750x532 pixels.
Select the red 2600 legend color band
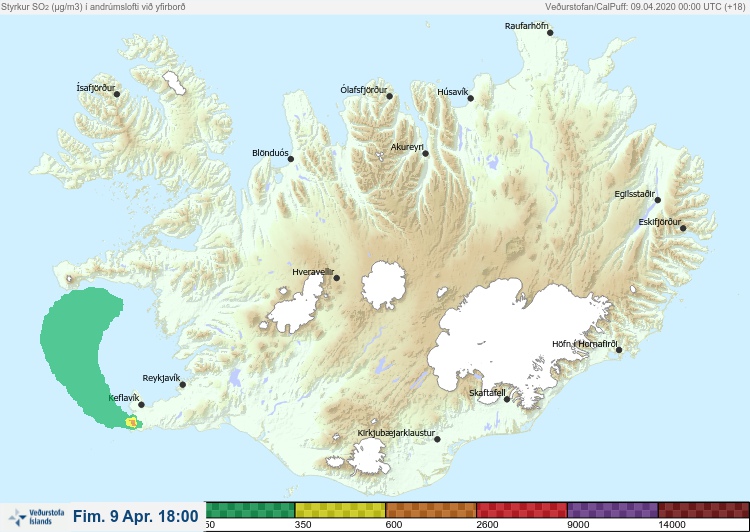(522, 510)
